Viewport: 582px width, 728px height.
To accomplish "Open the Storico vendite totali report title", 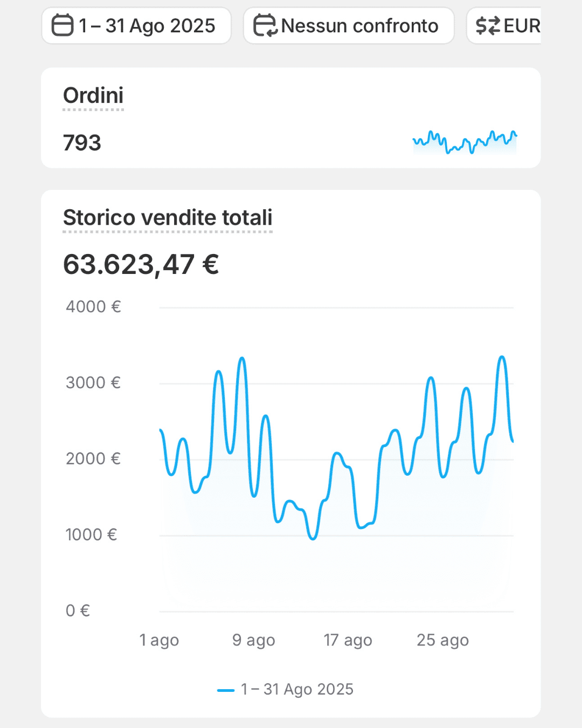I will pyautogui.click(x=168, y=218).
